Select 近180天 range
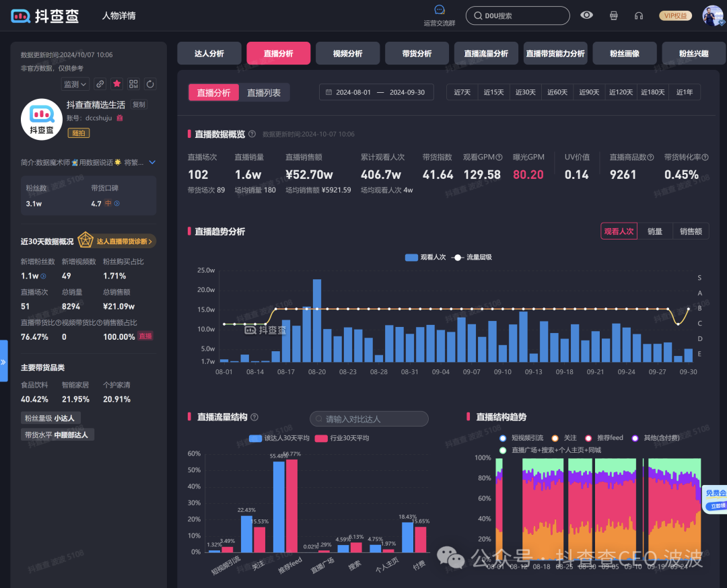Image resolution: width=727 pixels, height=588 pixels. click(653, 92)
